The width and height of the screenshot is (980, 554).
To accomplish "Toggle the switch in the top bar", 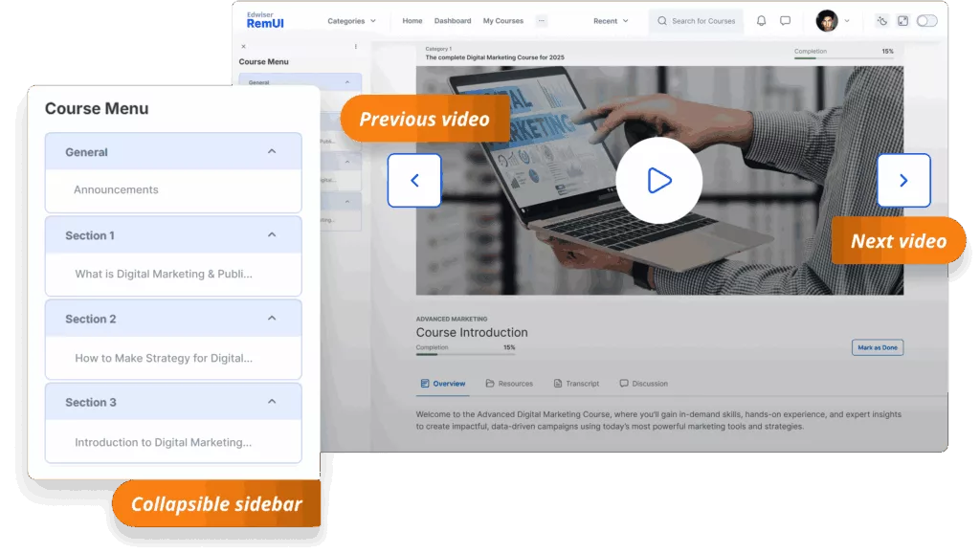I will (x=926, y=21).
